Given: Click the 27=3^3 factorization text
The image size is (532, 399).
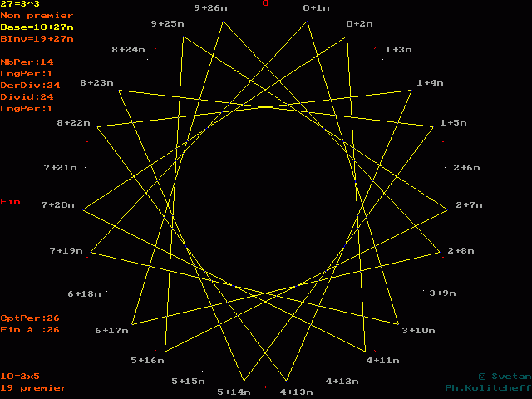Looking at the screenshot, I should pos(20,4).
